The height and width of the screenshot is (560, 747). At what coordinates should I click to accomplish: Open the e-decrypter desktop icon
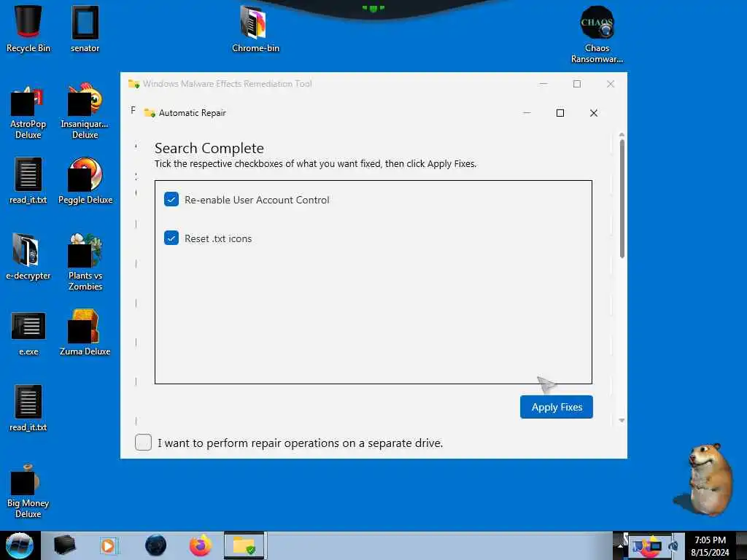28,256
